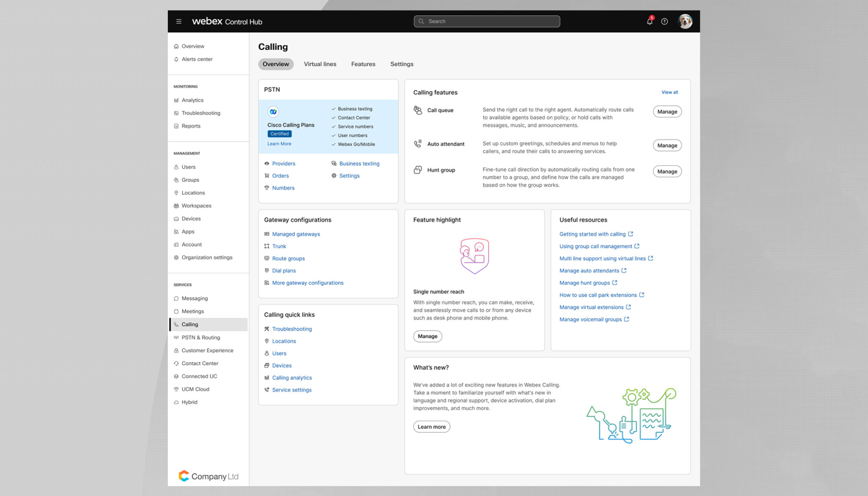This screenshot has height=496, width=868.
Task: Open the Features tab
Action: pyautogui.click(x=363, y=64)
